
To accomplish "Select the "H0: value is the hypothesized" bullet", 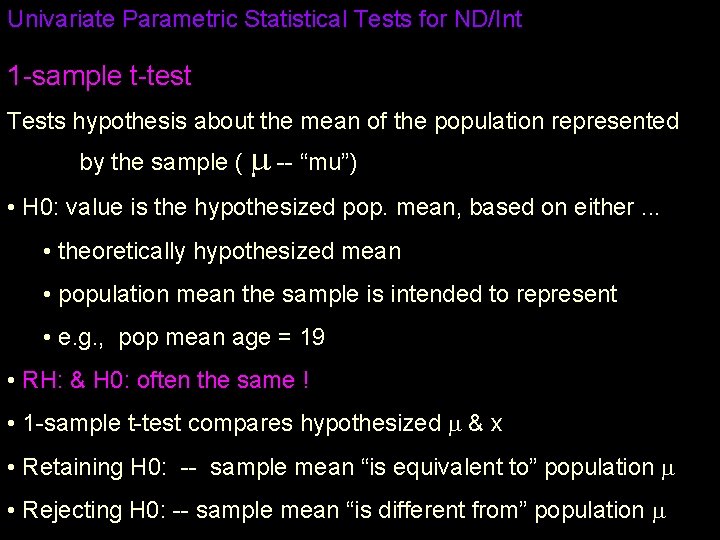I will 333,208.
